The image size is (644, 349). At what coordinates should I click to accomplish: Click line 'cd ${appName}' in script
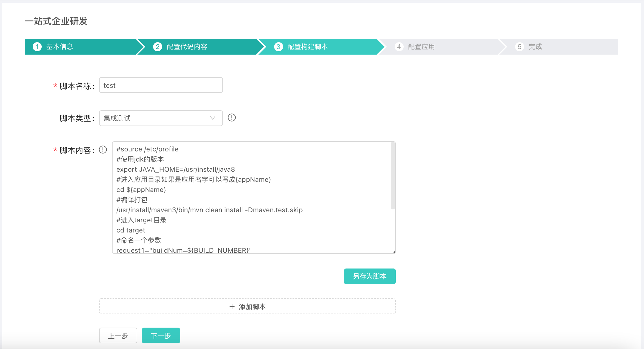(141, 190)
